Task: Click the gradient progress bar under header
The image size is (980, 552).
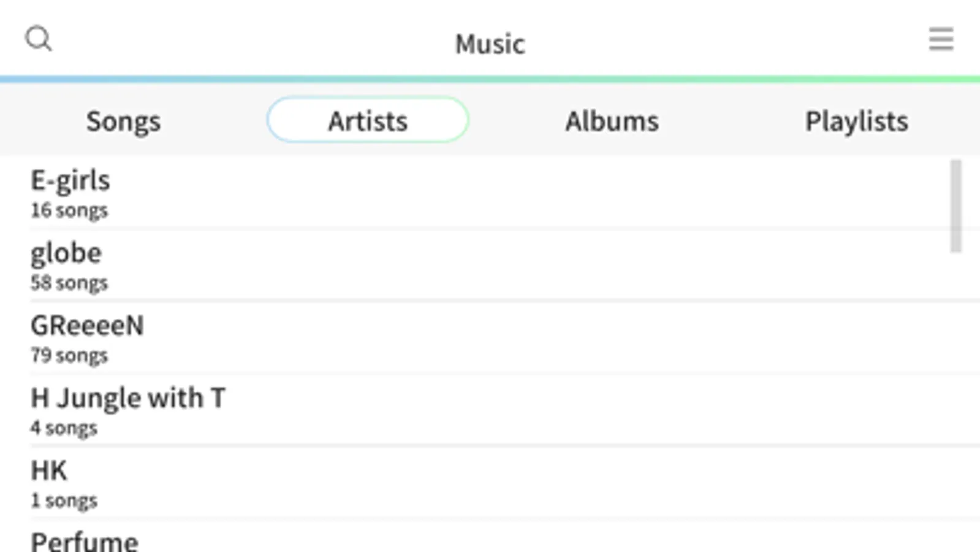Action: 490,79
